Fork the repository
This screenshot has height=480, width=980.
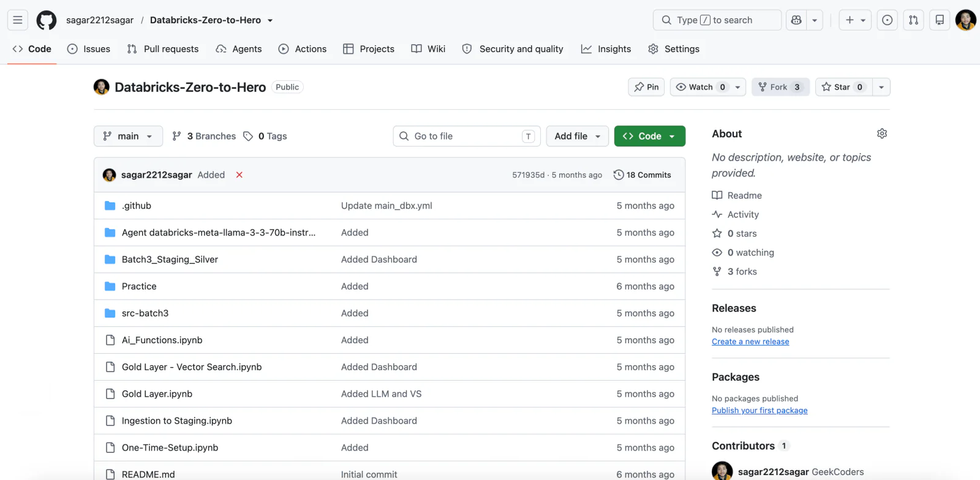click(x=780, y=87)
